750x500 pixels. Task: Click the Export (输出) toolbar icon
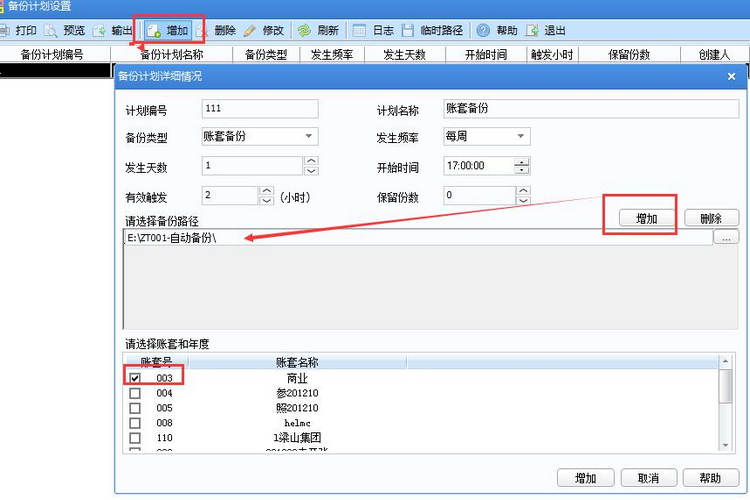(99, 31)
